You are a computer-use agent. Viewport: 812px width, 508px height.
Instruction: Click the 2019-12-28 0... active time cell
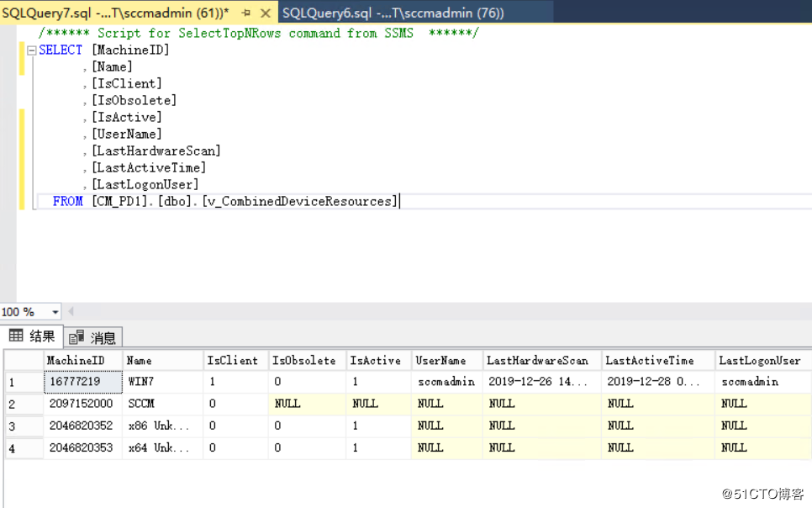pyautogui.click(x=657, y=382)
